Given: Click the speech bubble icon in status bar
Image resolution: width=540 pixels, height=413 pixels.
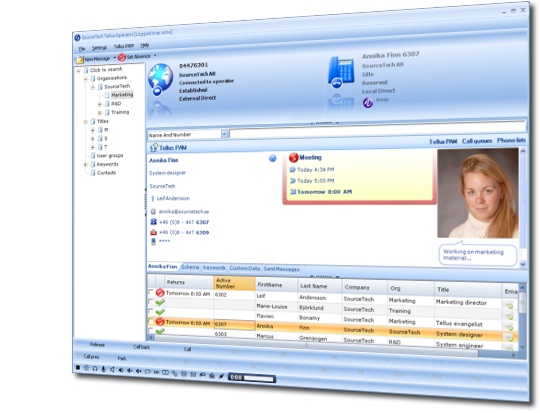Looking at the screenshot, I should pos(147,372).
